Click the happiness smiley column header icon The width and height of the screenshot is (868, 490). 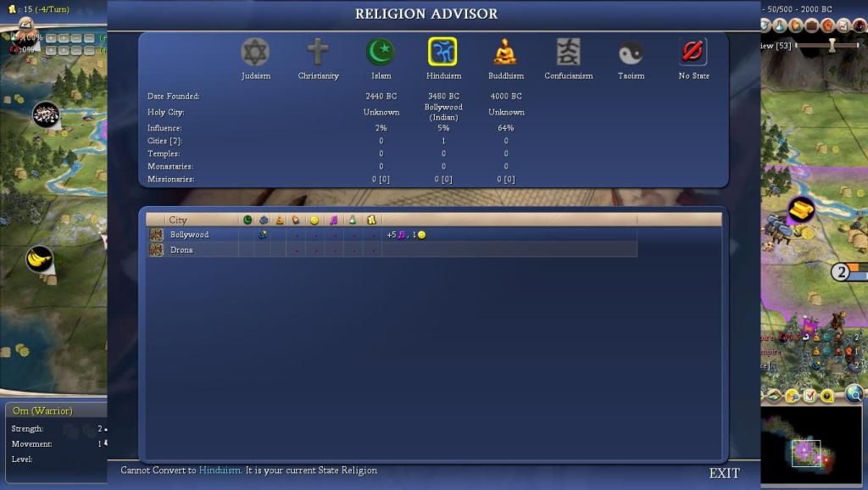pos(314,220)
